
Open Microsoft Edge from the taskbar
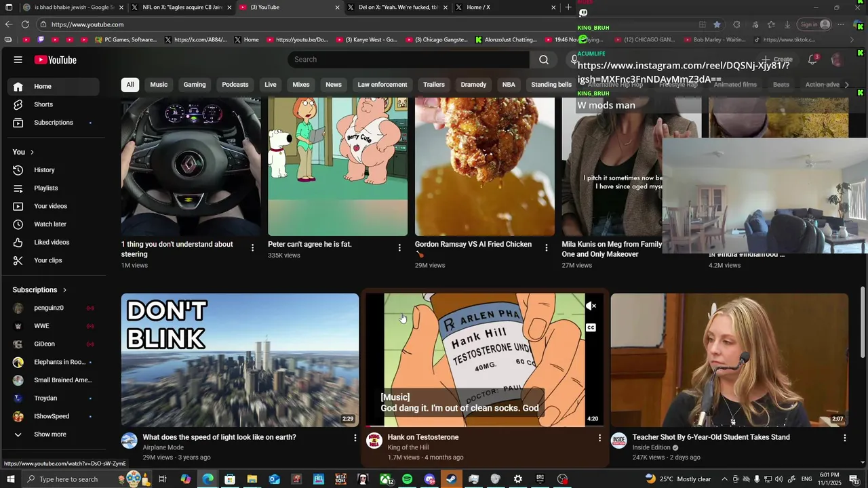[208, 479]
